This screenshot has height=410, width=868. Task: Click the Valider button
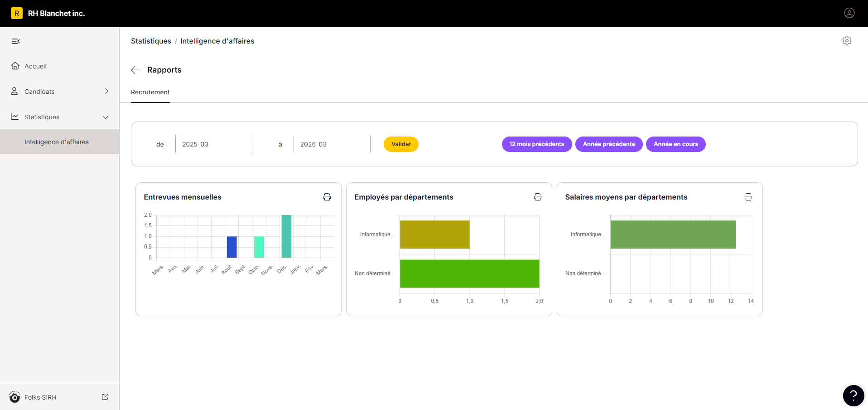[401, 144]
